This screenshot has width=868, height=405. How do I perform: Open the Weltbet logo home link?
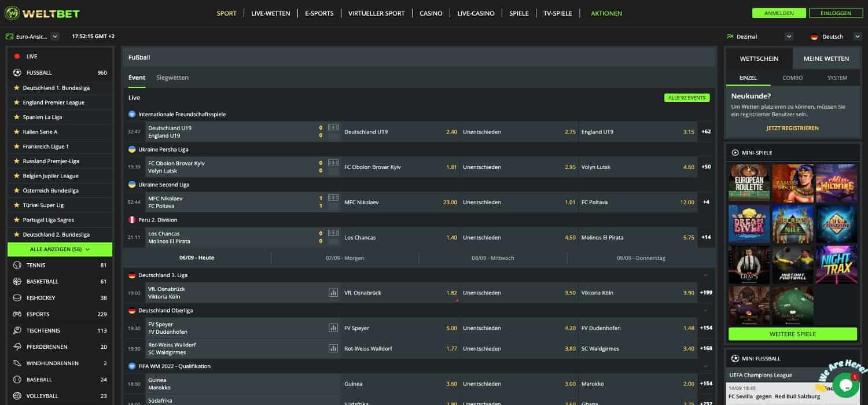click(x=42, y=13)
